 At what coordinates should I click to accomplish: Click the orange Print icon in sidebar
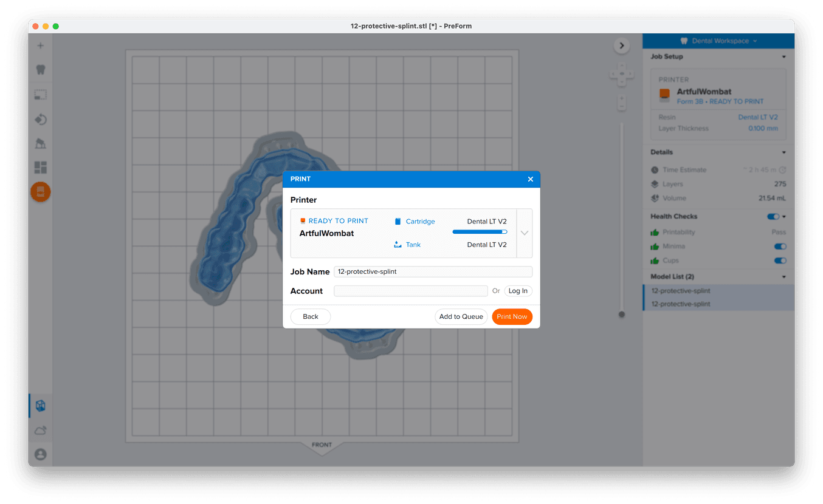41,192
